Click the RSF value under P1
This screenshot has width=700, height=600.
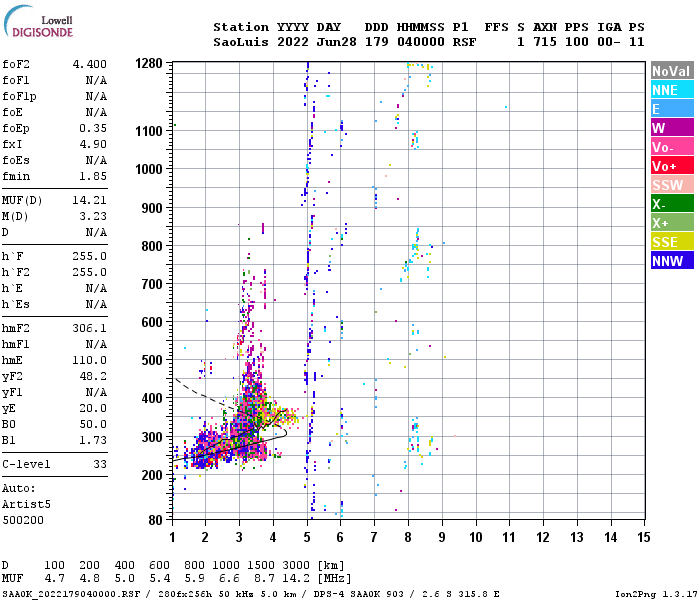pos(464,42)
